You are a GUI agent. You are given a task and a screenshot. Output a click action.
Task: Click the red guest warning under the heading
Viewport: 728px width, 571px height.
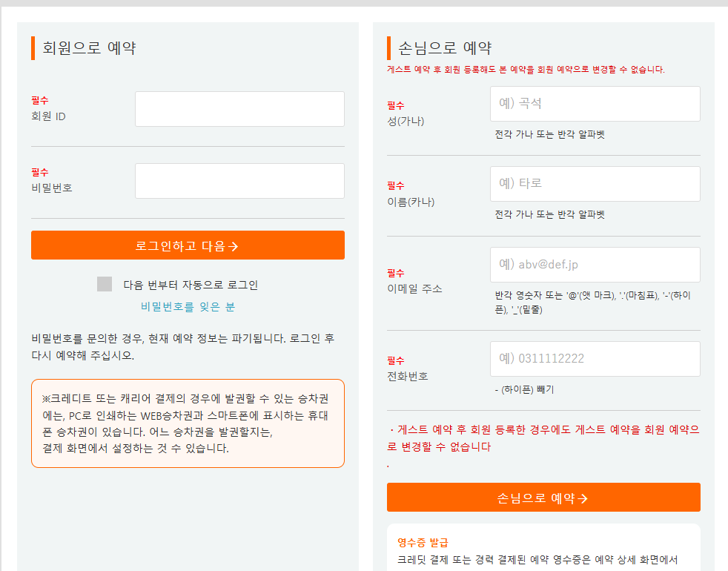click(x=526, y=69)
